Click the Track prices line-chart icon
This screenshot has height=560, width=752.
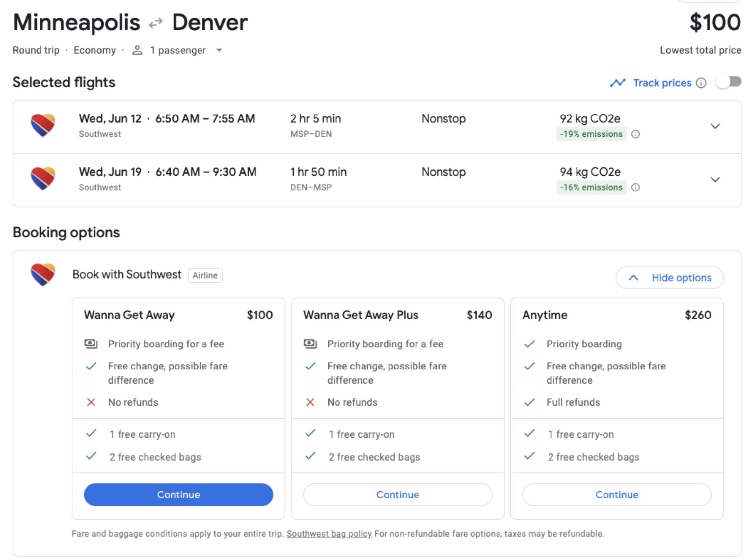[x=618, y=82]
